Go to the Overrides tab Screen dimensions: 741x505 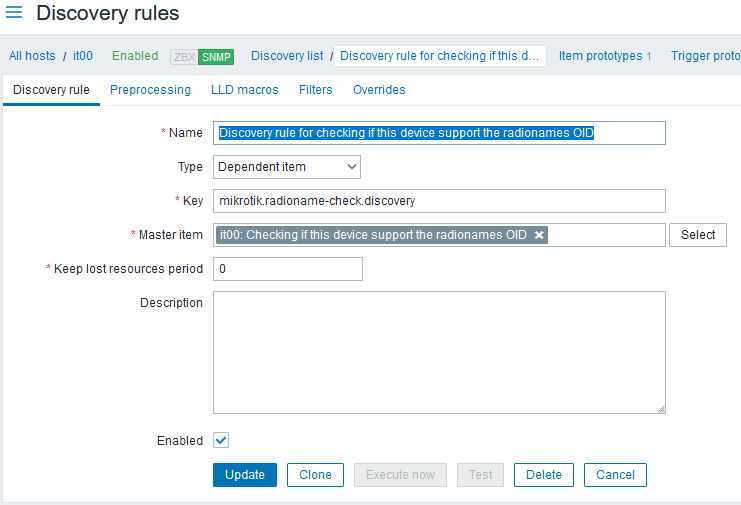pos(379,90)
